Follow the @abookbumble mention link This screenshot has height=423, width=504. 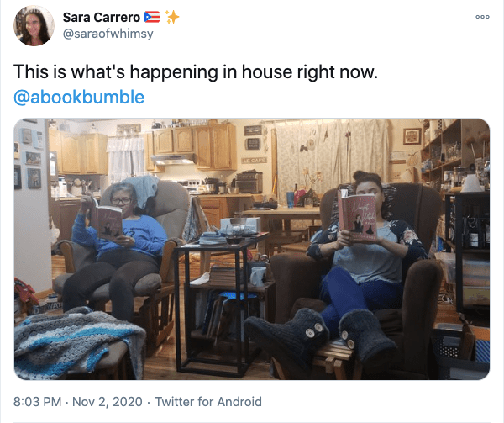click(79, 97)
